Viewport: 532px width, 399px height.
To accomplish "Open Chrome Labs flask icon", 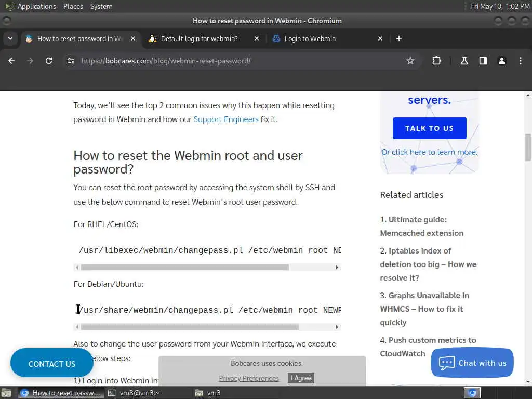I will coord(464,61).
